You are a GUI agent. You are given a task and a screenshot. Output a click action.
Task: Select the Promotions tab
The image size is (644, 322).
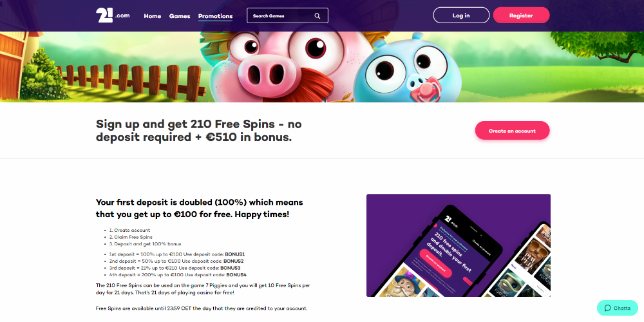(x=215, y=17)
